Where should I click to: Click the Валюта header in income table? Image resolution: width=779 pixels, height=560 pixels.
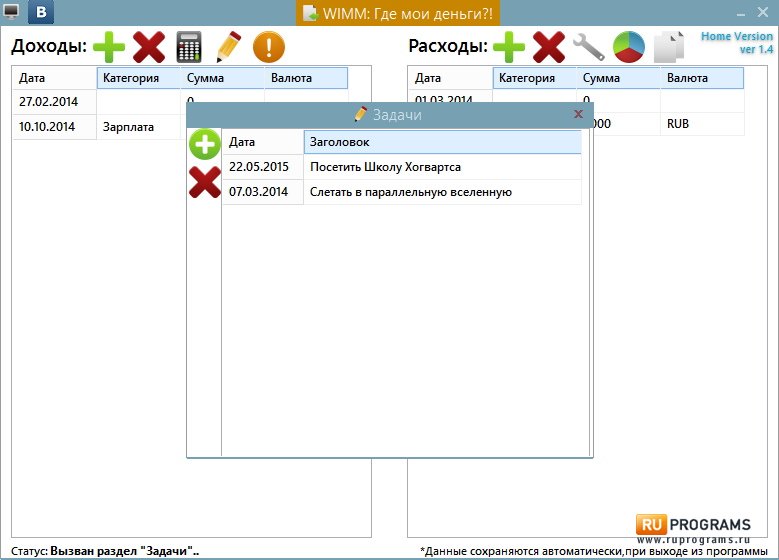(306, 78)
